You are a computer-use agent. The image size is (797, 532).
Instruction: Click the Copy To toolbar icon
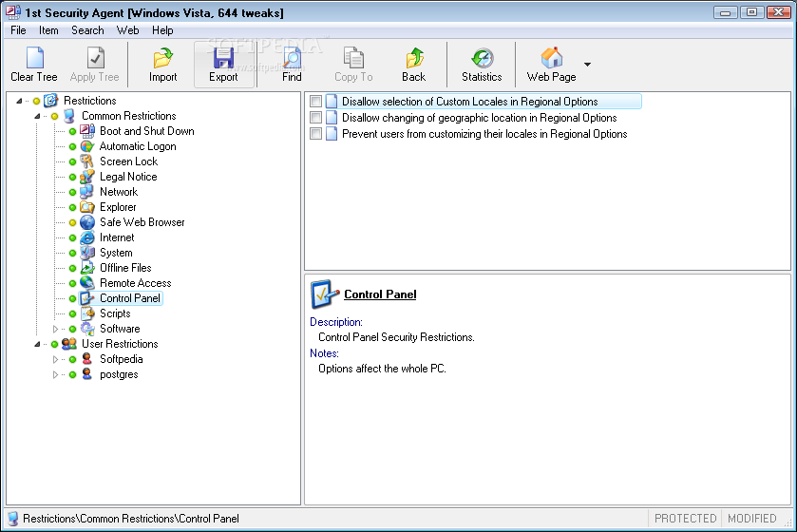[353, 57]
